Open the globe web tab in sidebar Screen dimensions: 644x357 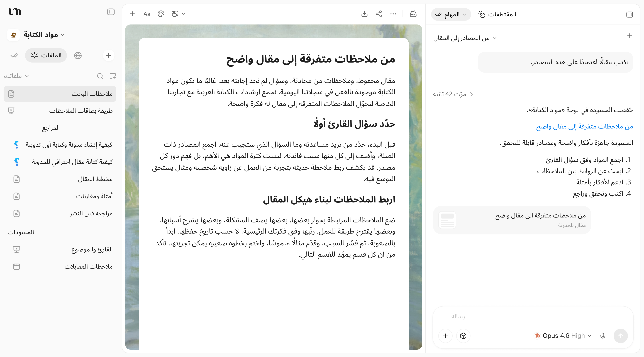[78, 55]
